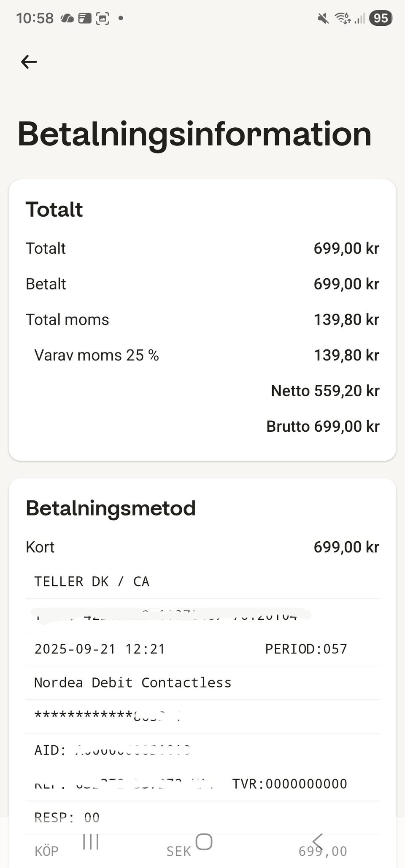This screenshot has width=405, height=868.
Task: Tap the status bar clock showing 10:58
Action: pyautogui.click(x=35, y=18)
